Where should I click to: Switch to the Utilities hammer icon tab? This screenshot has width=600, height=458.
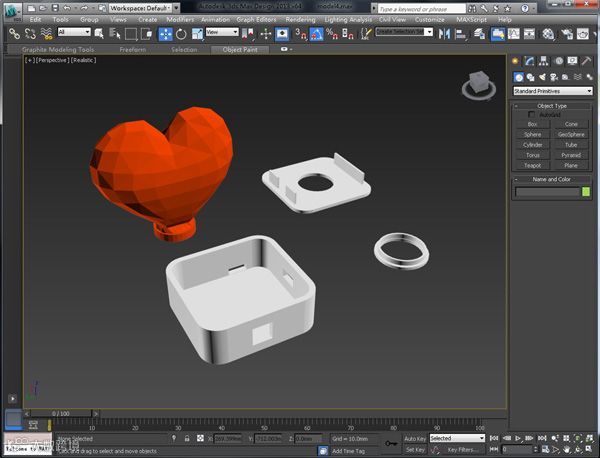(x=585, y=62)
